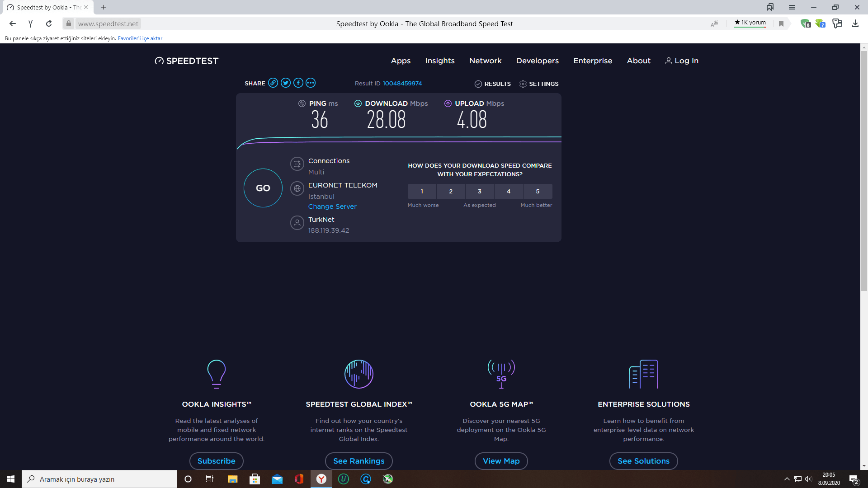The height and width of the screenshot is (488, 868).
Task: Click the Change Server link
Action: [x=332, y=206]
